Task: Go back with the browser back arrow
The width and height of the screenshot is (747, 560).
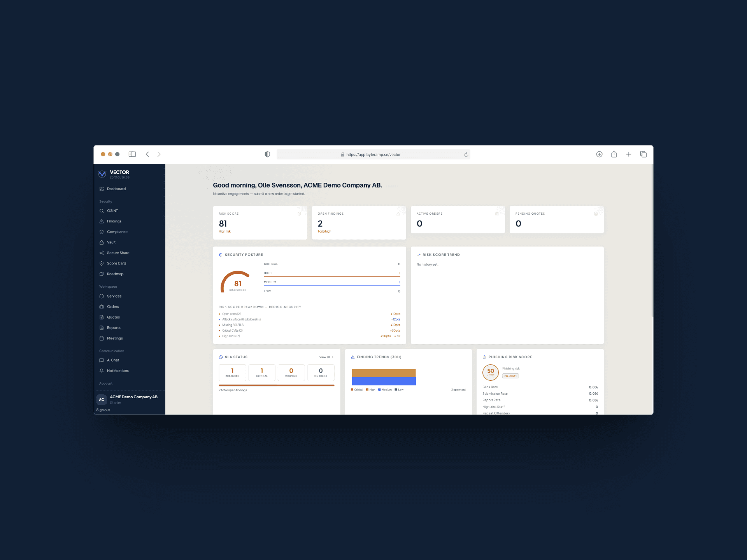Action: 147,154
